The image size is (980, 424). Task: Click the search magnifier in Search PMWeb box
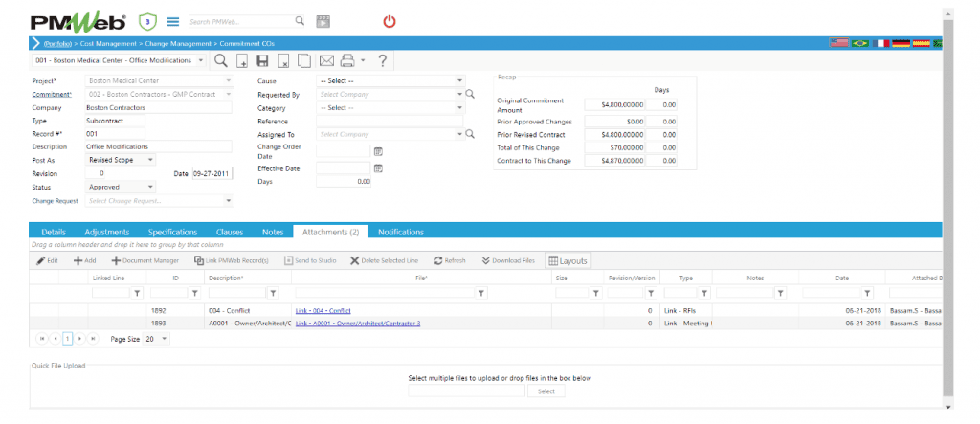tap(300, 21)
